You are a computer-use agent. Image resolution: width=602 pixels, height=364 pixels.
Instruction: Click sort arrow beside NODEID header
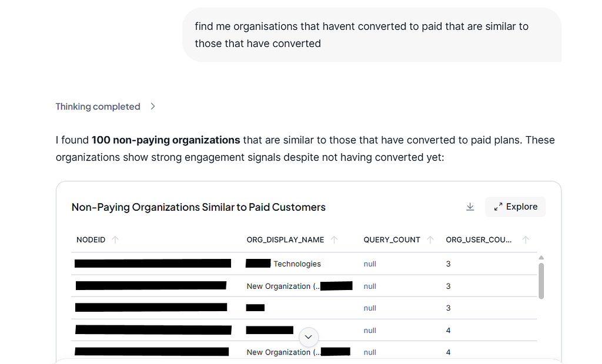click(115, 240)
